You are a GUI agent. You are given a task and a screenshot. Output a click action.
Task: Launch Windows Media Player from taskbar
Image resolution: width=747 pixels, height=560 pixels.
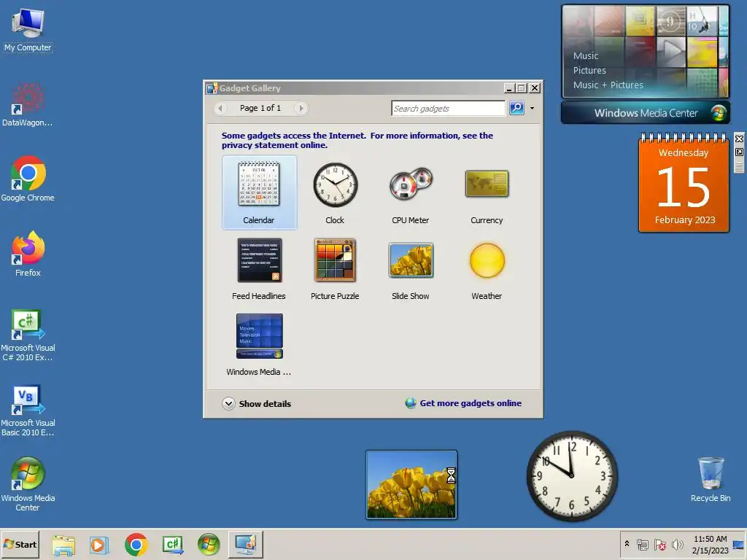[x=99, y=545]
